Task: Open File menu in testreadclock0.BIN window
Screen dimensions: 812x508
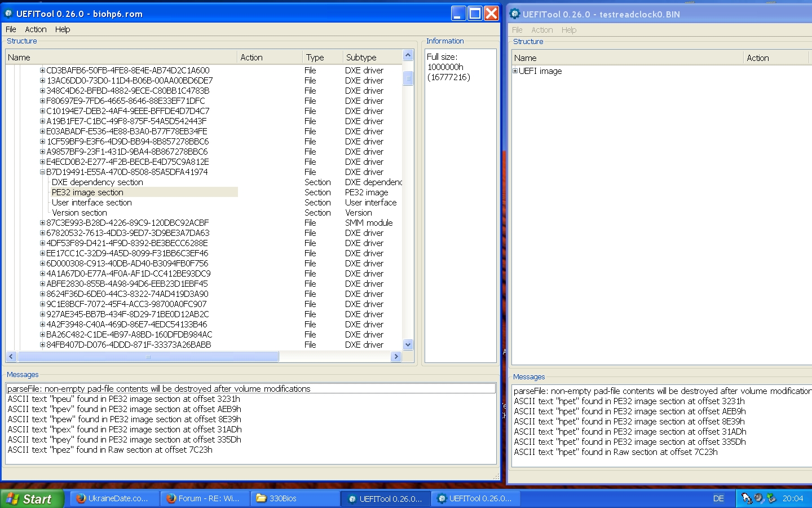Action: click(x=517, y=30)
